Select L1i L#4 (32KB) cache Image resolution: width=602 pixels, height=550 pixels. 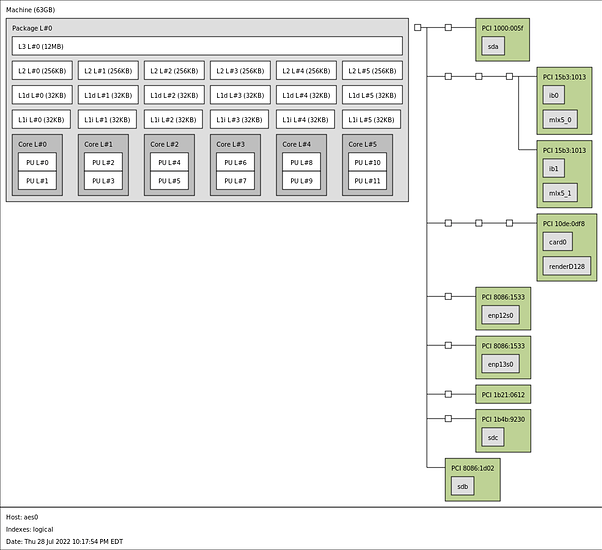pos(305,119)
